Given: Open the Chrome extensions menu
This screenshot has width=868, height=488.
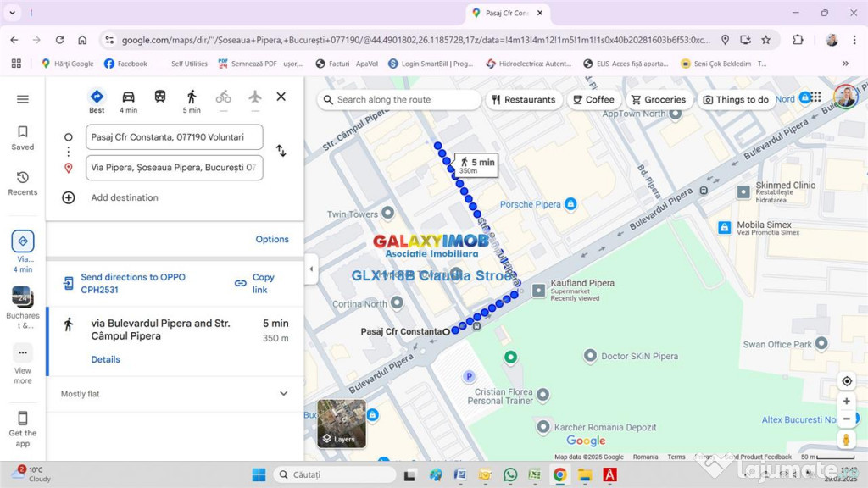Looking at the screenshot, I should (798, 40).
